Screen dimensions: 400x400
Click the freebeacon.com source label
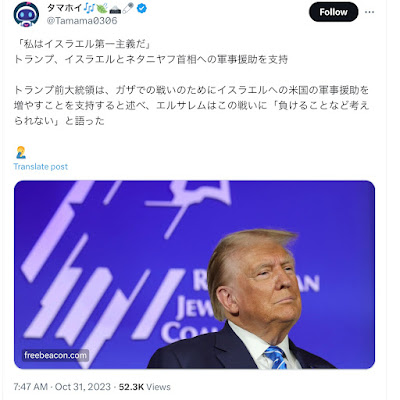pos(56,355)
